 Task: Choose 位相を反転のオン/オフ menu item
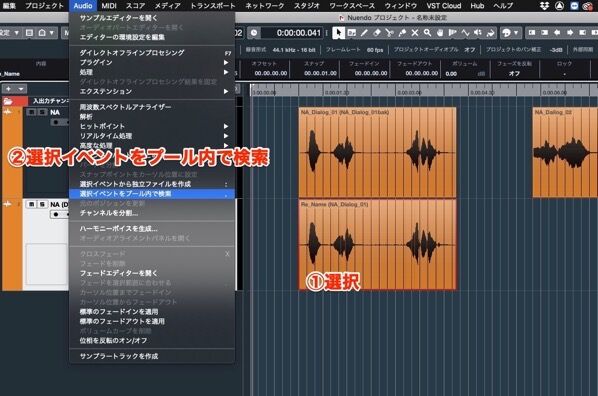(152, 340)
